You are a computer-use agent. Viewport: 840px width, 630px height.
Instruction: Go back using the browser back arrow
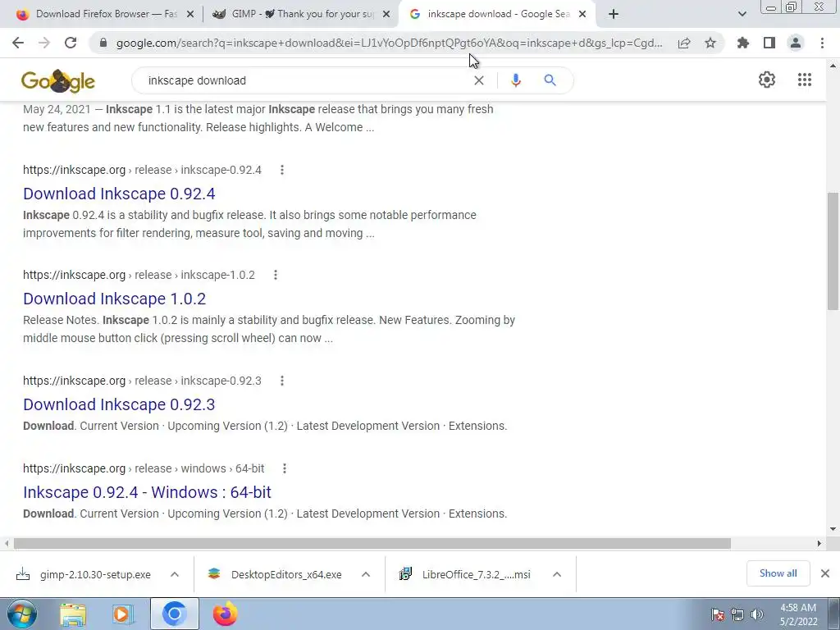point(18,43)
